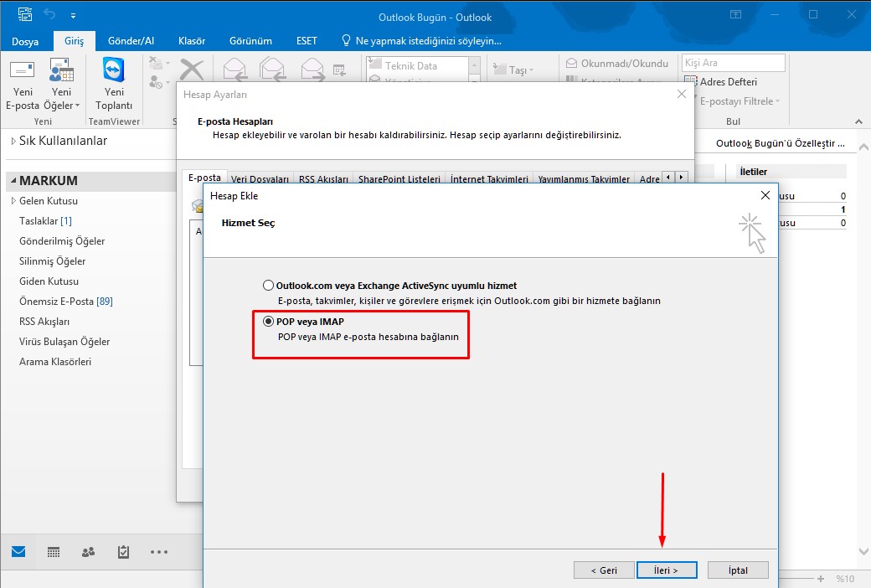
Task: Click the Yeni E-posta icon
Action: coord(23,70)
